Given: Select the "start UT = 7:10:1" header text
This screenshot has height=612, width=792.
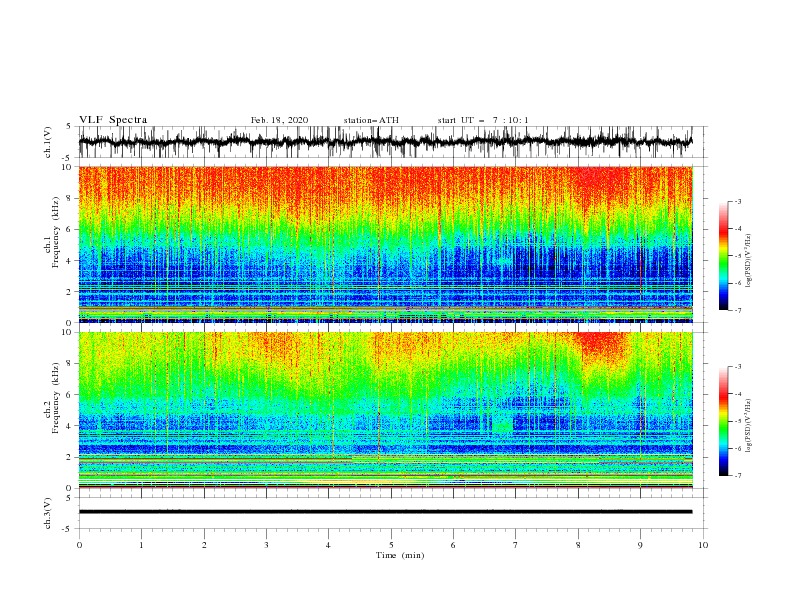Looking at the screenshot, I should [483, 120].
